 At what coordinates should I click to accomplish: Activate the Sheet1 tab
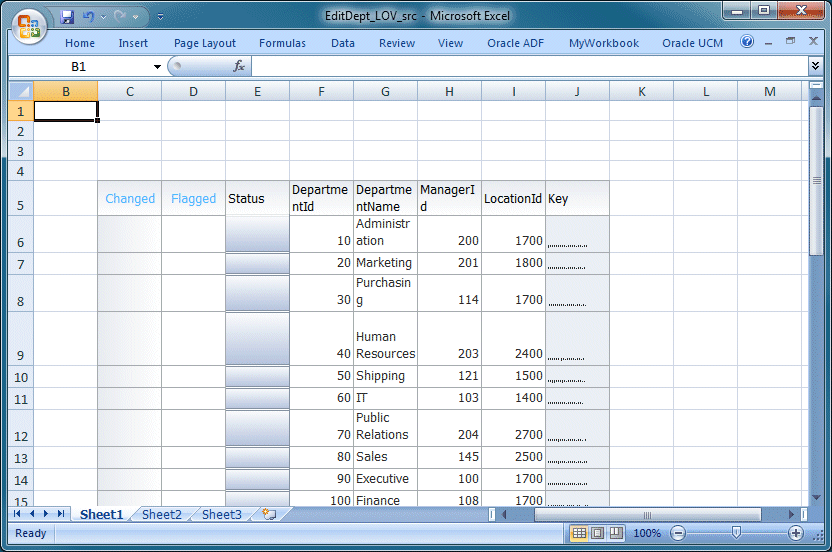(101, 514)
